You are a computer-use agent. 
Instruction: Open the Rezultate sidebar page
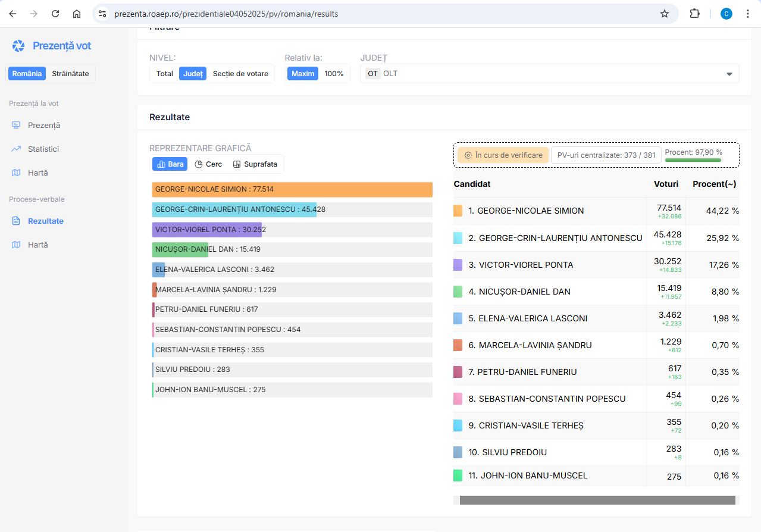point(45,221)
